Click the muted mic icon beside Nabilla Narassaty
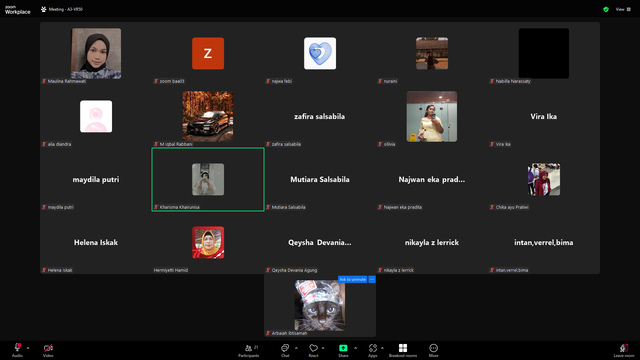The width and height of the screenshot is (640, 360). click(x=492, y=81)
